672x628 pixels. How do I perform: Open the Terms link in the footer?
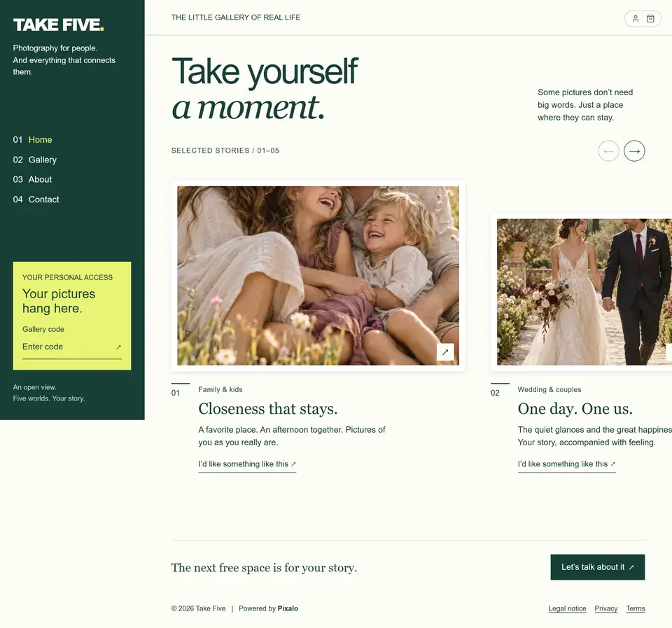(x=635, y=608)
